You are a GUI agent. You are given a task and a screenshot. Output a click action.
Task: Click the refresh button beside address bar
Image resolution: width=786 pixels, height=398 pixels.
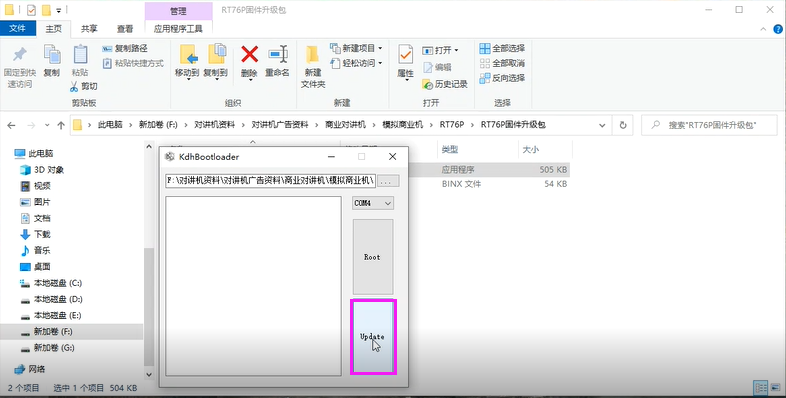[x=623, y=125]
